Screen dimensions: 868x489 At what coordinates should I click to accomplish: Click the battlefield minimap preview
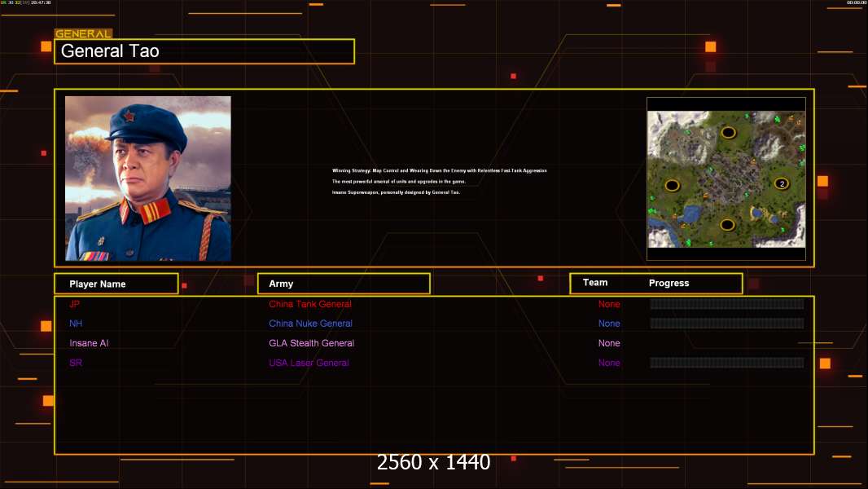tap(726, 178)
